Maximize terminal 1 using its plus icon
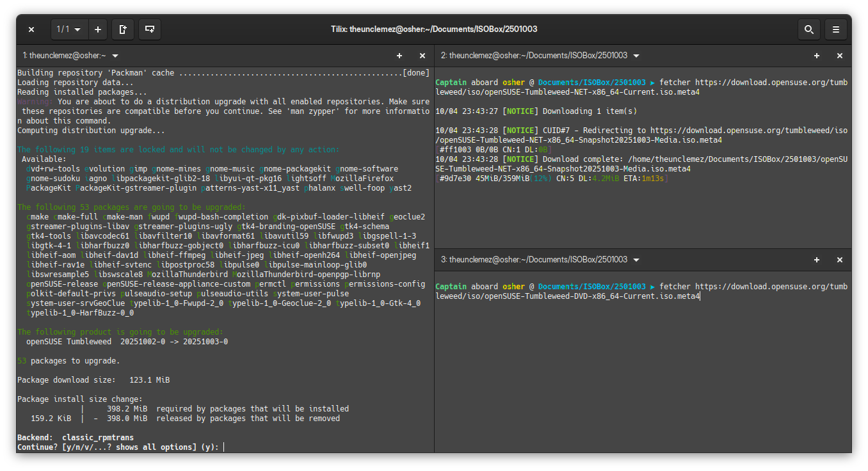 (399, 56)
